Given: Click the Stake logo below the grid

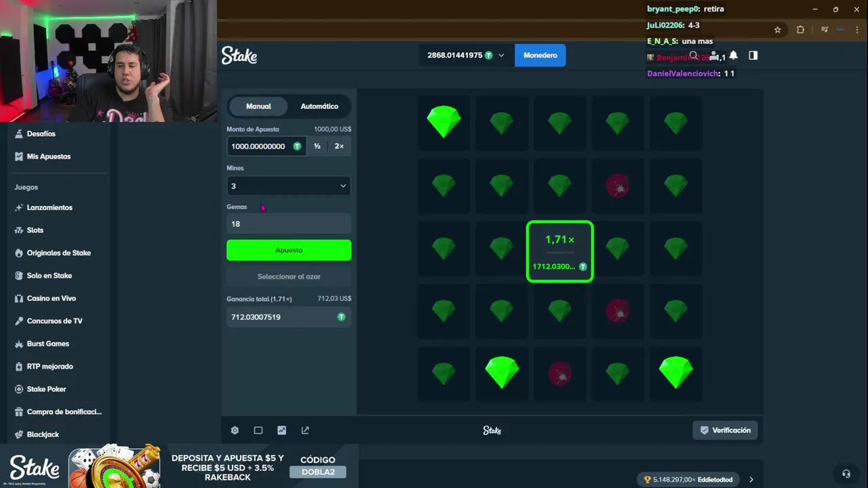Looking at the screenshot, I should tap(492, 430).
